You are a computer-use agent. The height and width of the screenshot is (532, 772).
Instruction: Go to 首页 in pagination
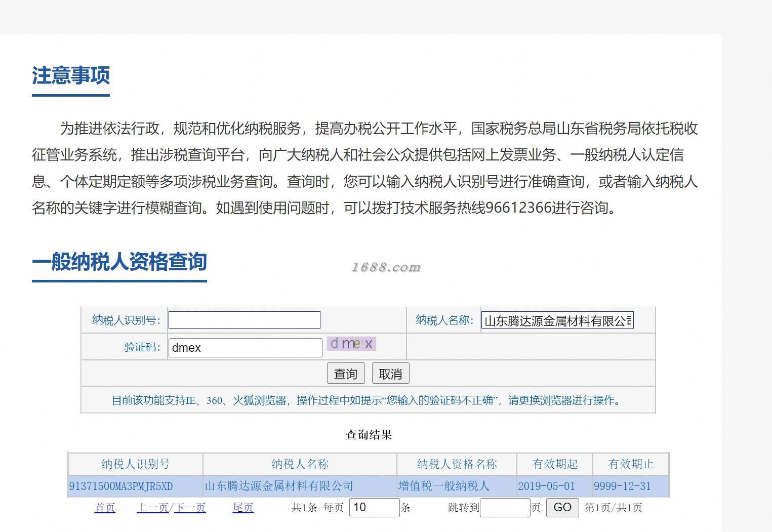point(105,508)
